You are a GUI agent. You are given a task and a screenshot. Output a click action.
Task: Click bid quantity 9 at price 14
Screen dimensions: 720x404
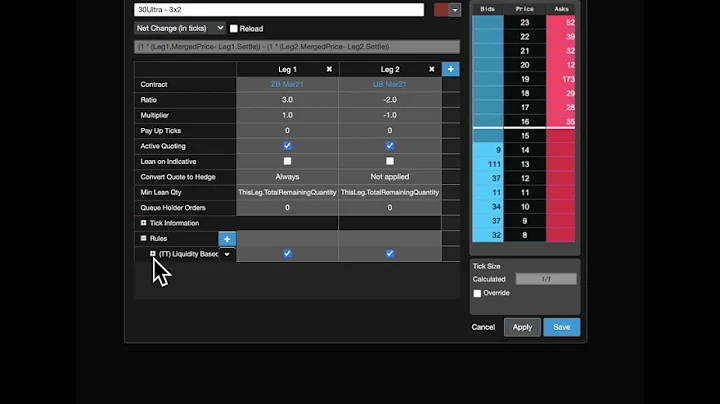tap(488, 150)
